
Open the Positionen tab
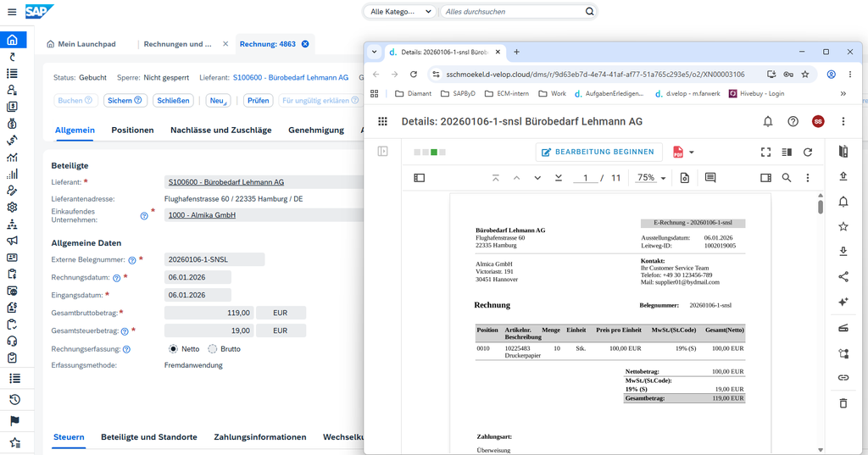point(132,130)
